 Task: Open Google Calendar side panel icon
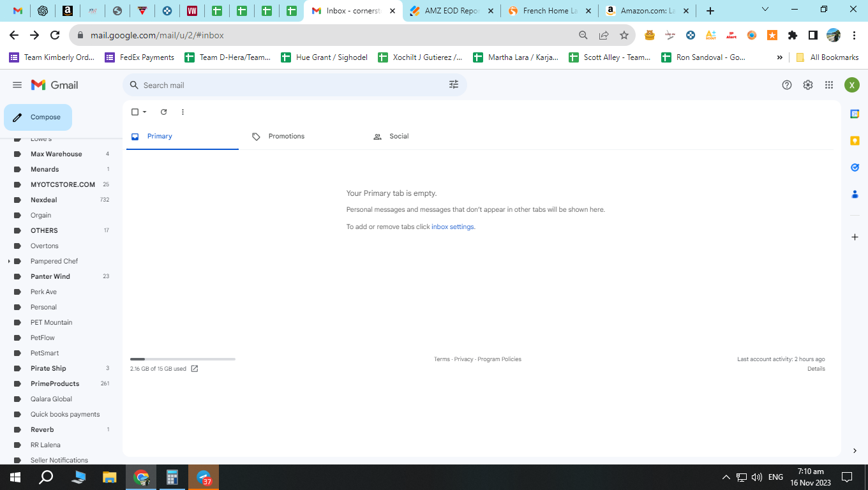coord(855,114)
